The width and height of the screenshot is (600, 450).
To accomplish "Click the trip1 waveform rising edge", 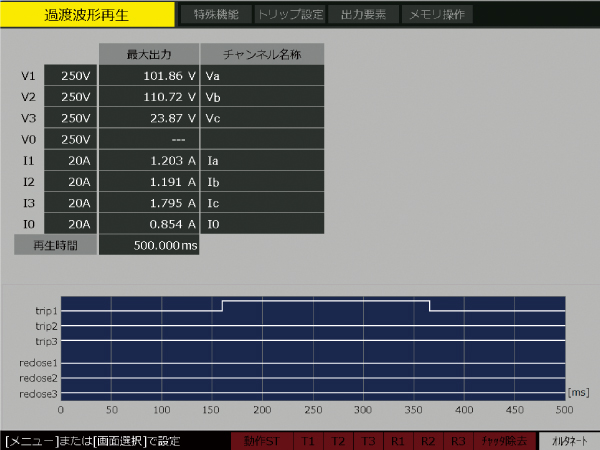I will (222, 306).
